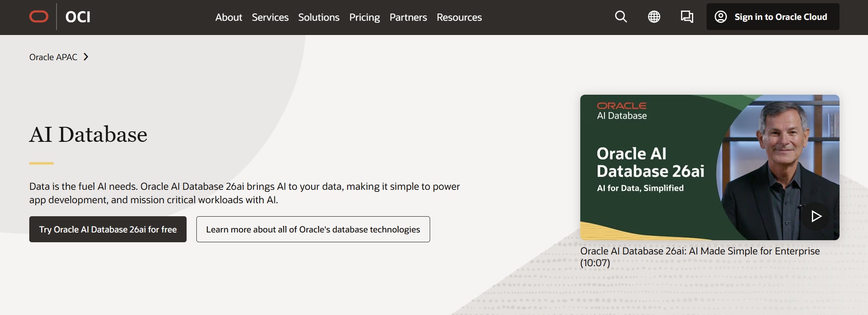Click Learn more about Oracle's database technologies
The image size is (868, 315).
coord(313,229)
